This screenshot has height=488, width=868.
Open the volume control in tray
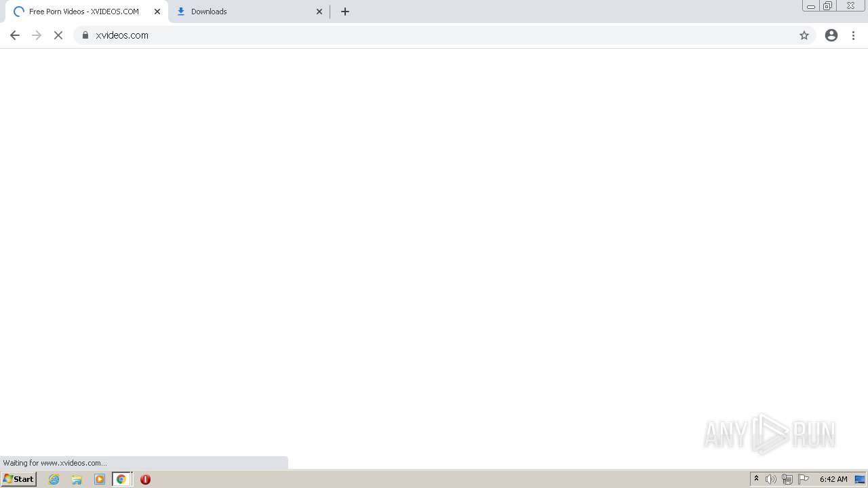pyautogui.click(x=771, y=479)
